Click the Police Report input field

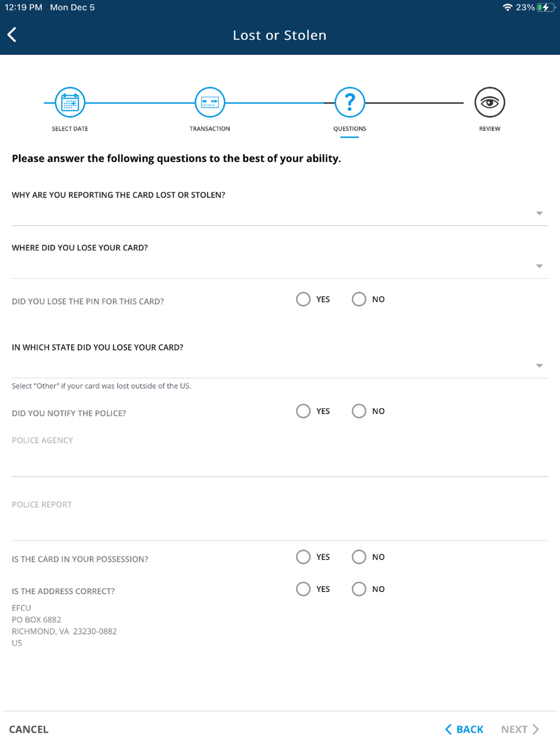tap(279, 527)
